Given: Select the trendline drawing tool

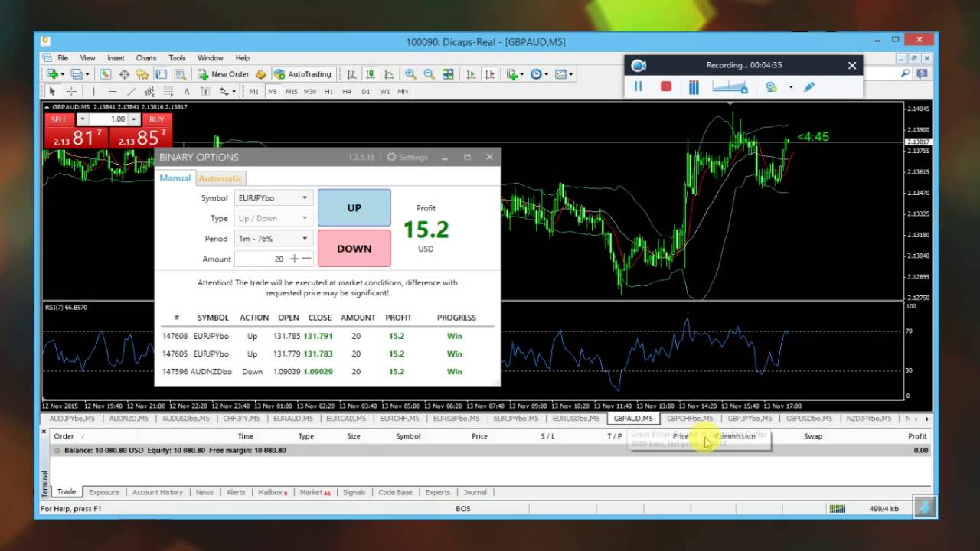Looking at the screenshot, I should click(131, 91).
